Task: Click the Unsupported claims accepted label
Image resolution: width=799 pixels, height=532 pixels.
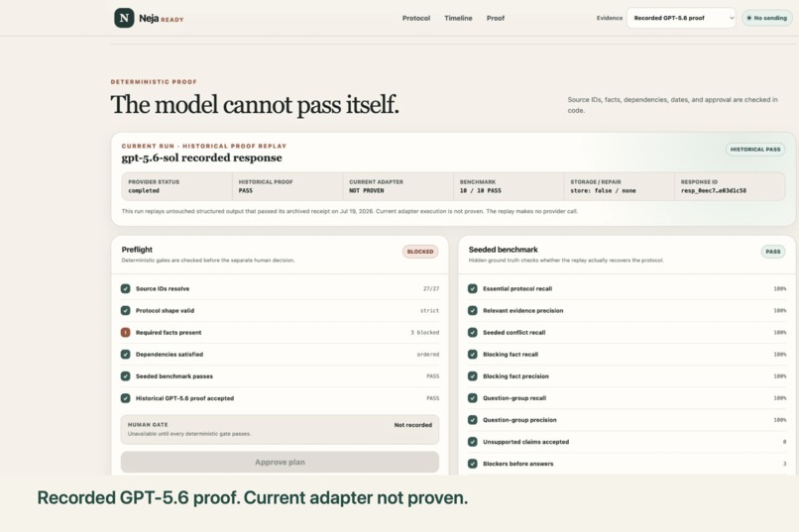Action: (525, 442)
